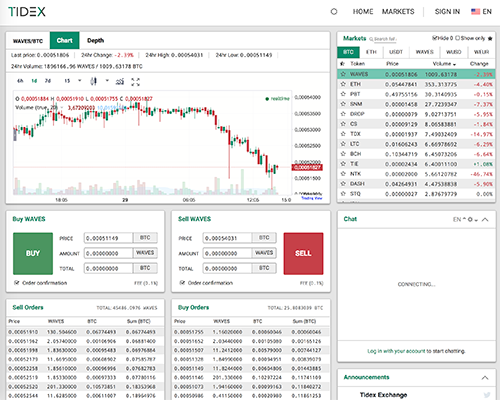Open the chat EN language selector

pos(459,219)
